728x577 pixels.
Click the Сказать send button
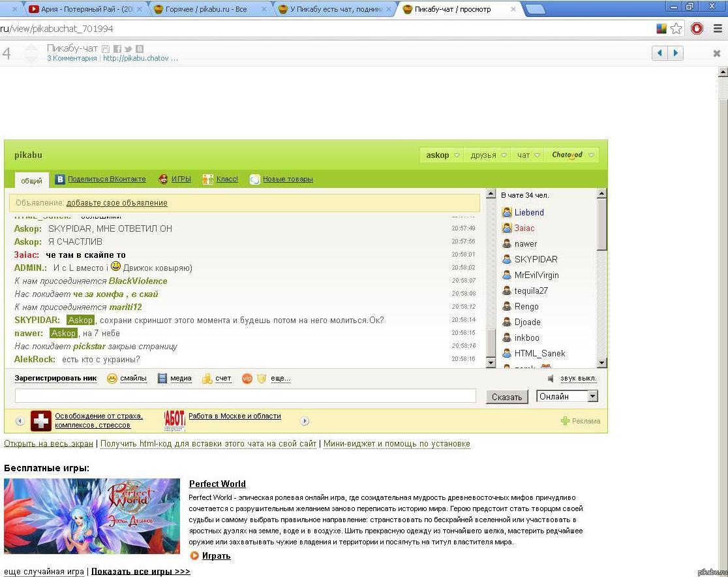pos(507,397)
